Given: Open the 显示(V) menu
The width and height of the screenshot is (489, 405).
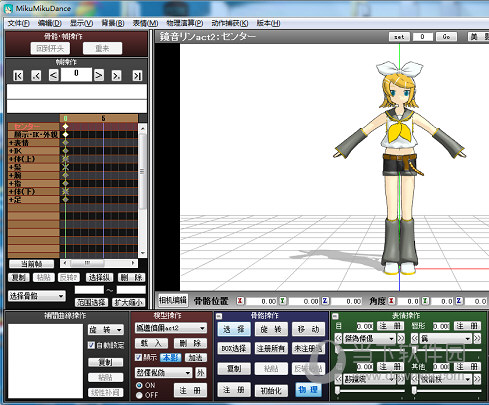Looking at the screenshot, I should pos(81,23).
